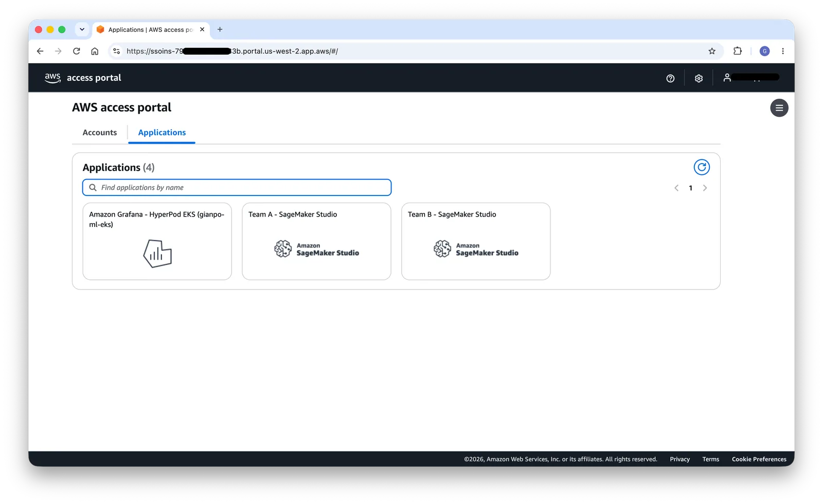
Task: Click SageMaker Studio logo in Team A card
Action: pos(316,249)
